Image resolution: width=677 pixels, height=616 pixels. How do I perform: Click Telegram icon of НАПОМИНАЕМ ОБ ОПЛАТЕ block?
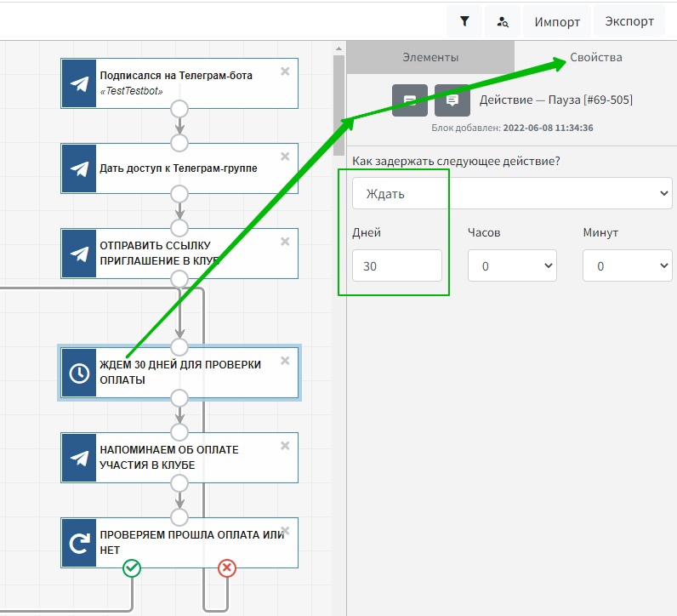79,458
